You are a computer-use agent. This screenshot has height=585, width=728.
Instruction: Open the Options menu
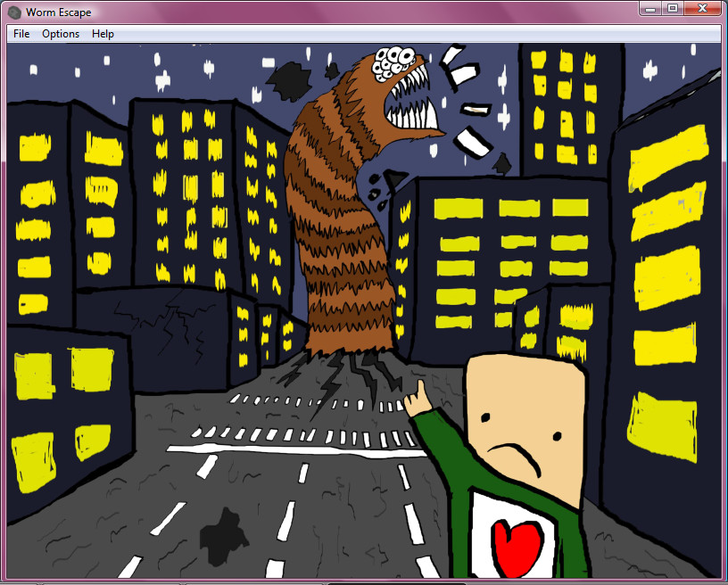click(61, 34)
